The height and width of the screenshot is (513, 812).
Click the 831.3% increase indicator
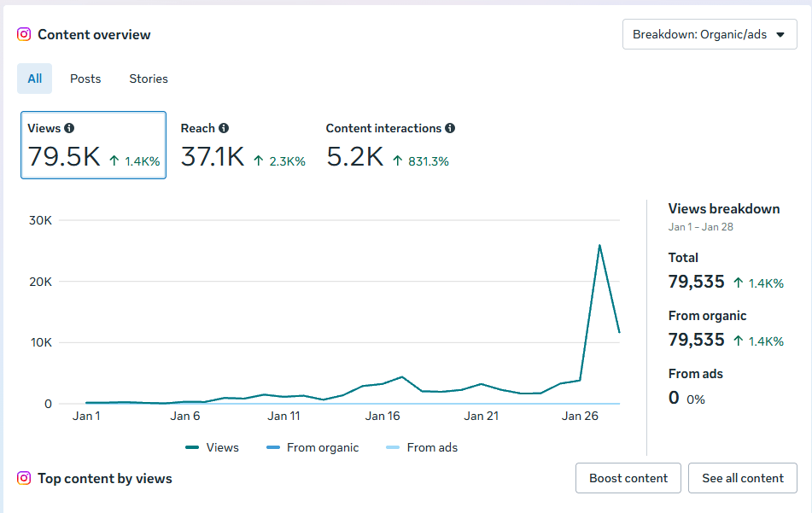420,161
